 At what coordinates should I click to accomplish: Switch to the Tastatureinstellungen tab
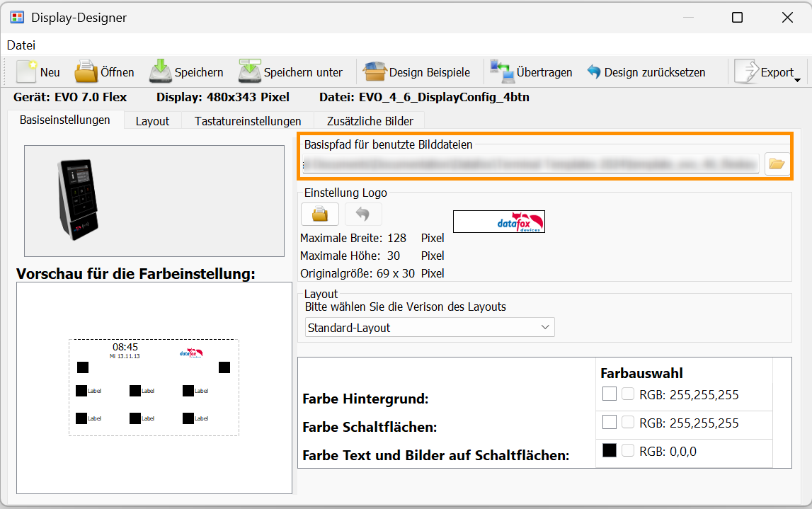point(248,121)
